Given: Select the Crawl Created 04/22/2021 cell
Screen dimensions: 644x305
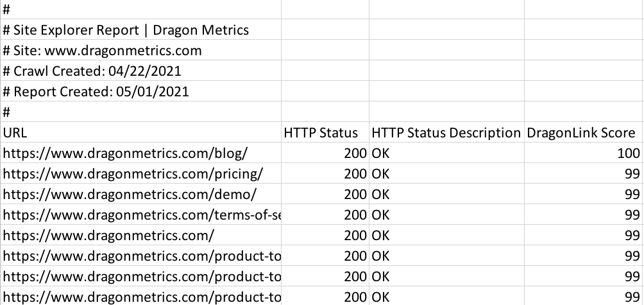Looking at the screenshot, I should pos(92,71).
